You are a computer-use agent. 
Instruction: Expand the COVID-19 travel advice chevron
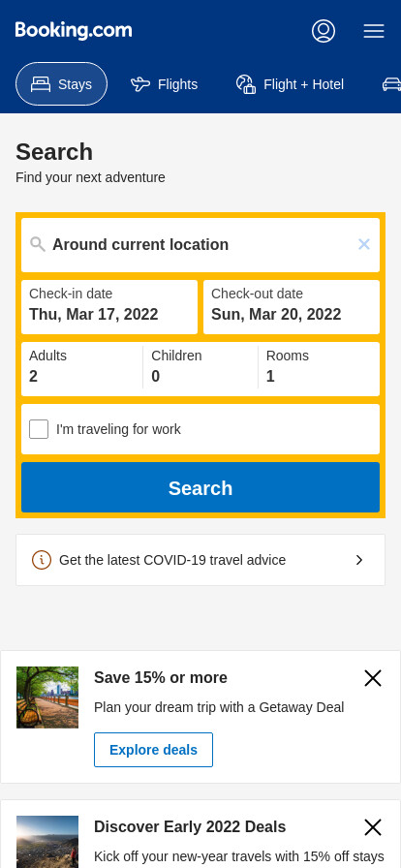(359, 560)
